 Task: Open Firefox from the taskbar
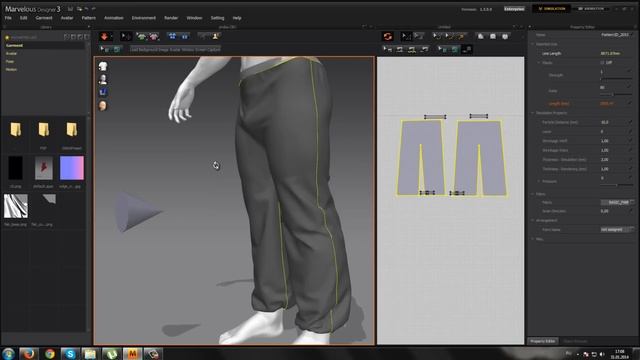29,353
